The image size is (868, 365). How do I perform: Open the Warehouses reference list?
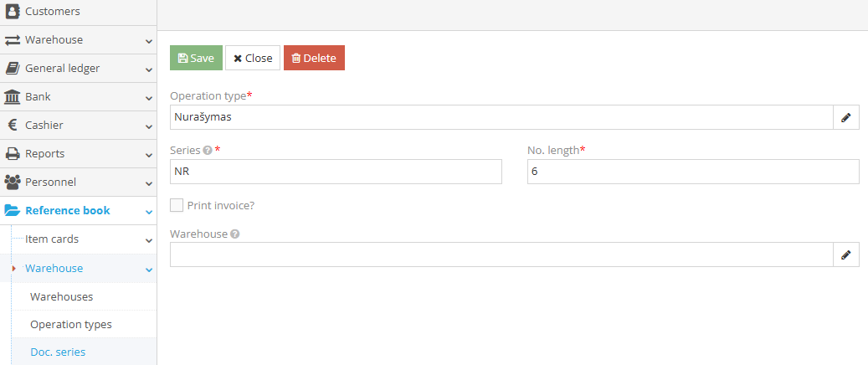click(x=61, y=296)
